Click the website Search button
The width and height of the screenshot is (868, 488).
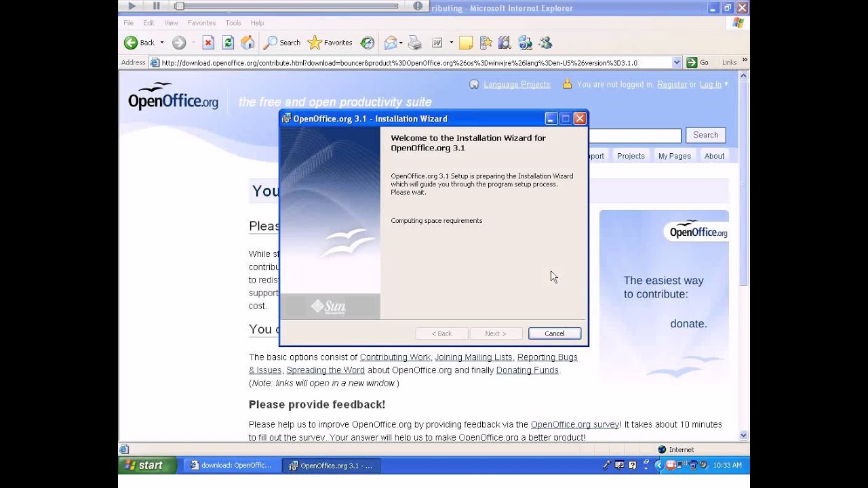click(705, 135)
